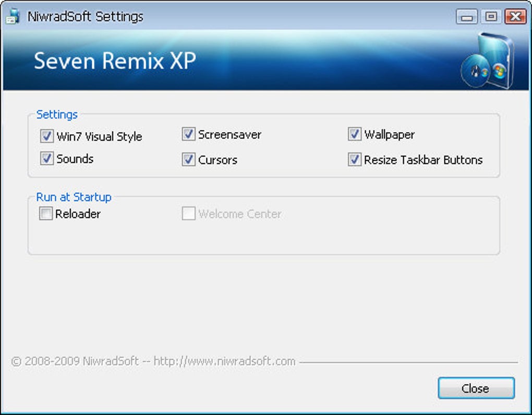The image size is (532, 415).
Task: Turn off the Cursors setting
Action: [188, 160]
